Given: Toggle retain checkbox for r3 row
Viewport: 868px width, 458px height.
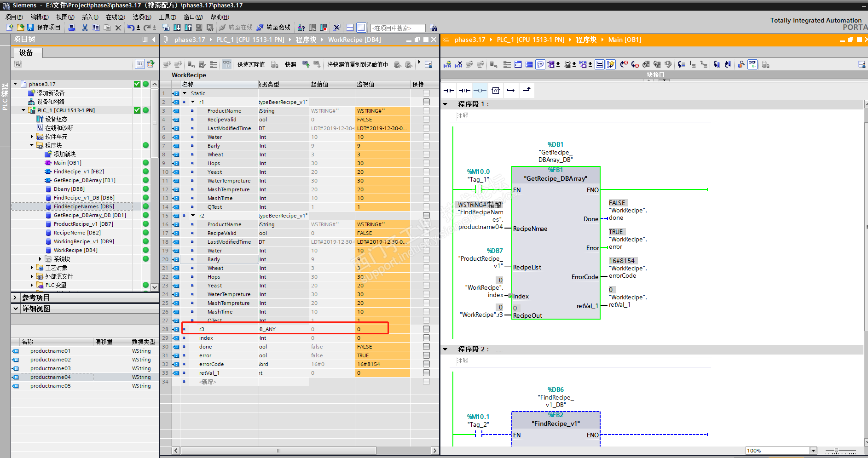Looking at the screenshot, I should [x=426, y=329].
